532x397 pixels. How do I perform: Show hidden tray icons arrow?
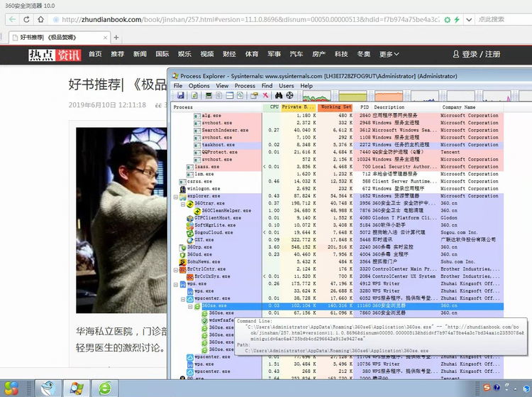pos(515,388)
